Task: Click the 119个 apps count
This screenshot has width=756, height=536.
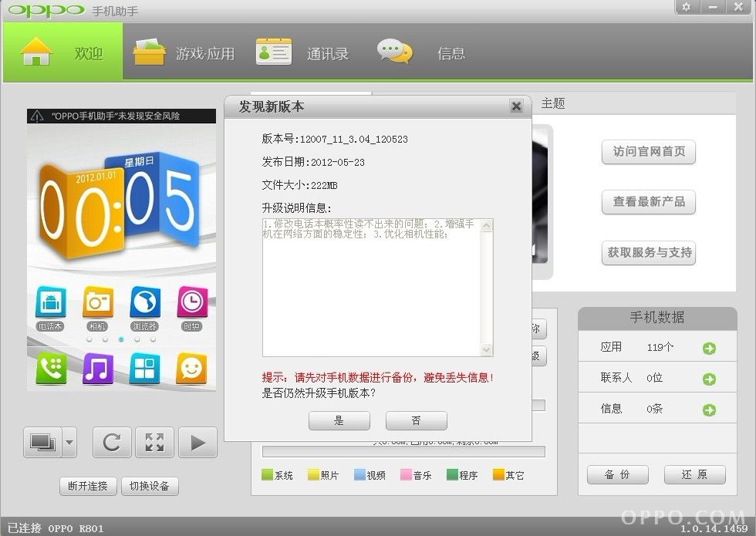Action: (x=660, y=348)
